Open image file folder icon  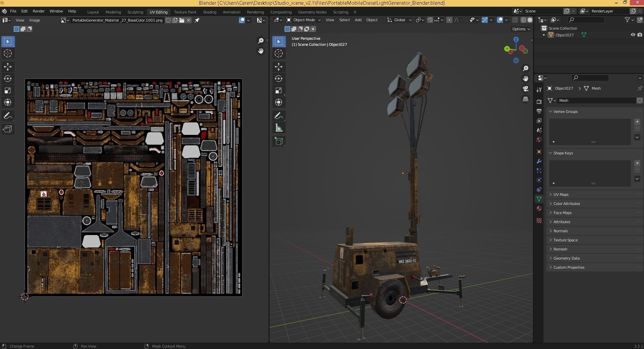(x=182, y=20)
